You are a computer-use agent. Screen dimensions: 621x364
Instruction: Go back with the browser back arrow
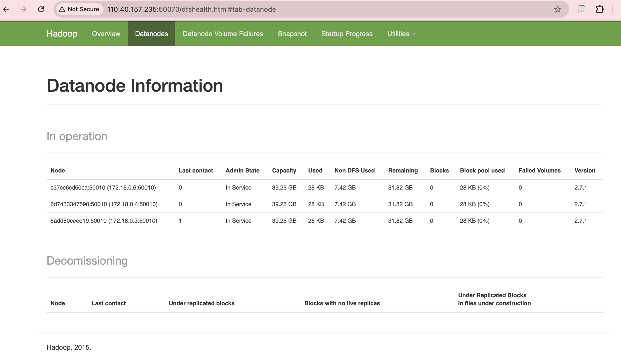[6, 9]
